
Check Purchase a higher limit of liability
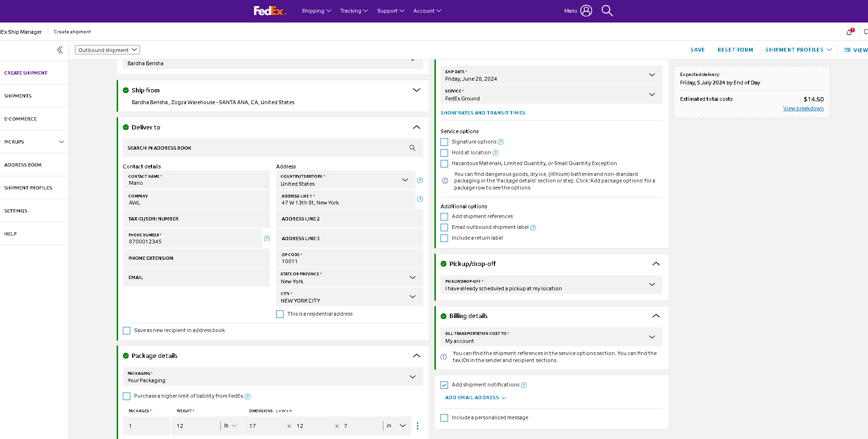coord(127,396)
